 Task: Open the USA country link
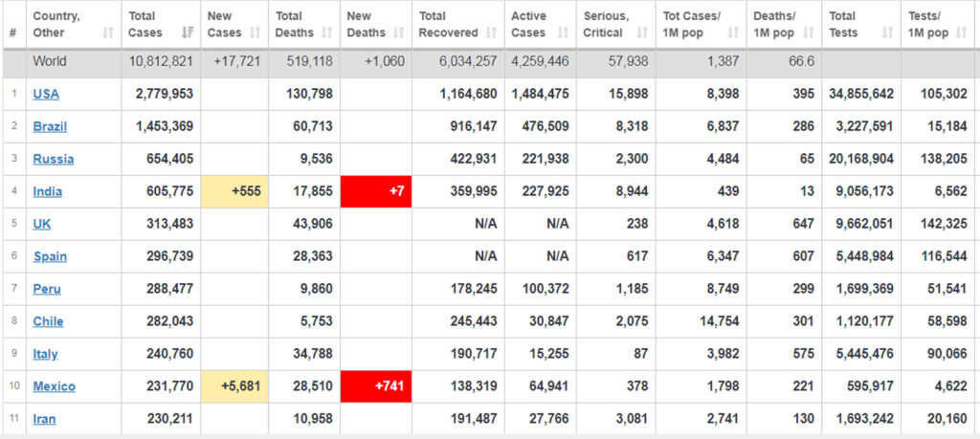(x=46, y=95)
